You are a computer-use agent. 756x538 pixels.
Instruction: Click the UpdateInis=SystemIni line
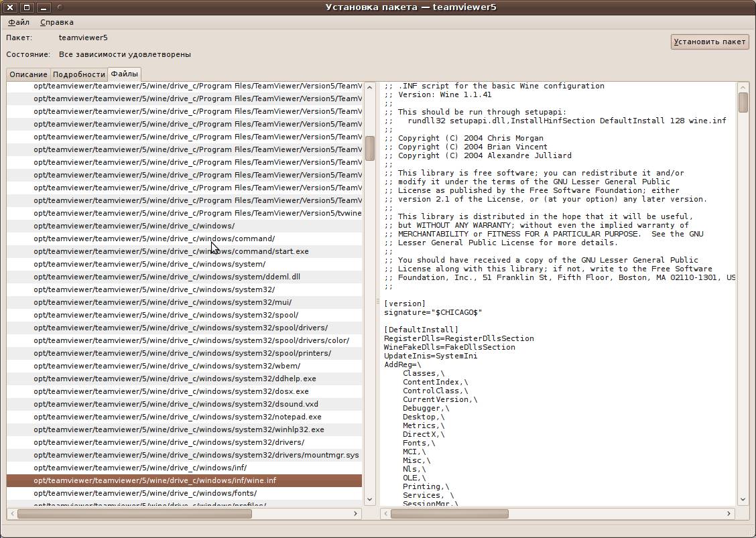click(x=430, y=356)
